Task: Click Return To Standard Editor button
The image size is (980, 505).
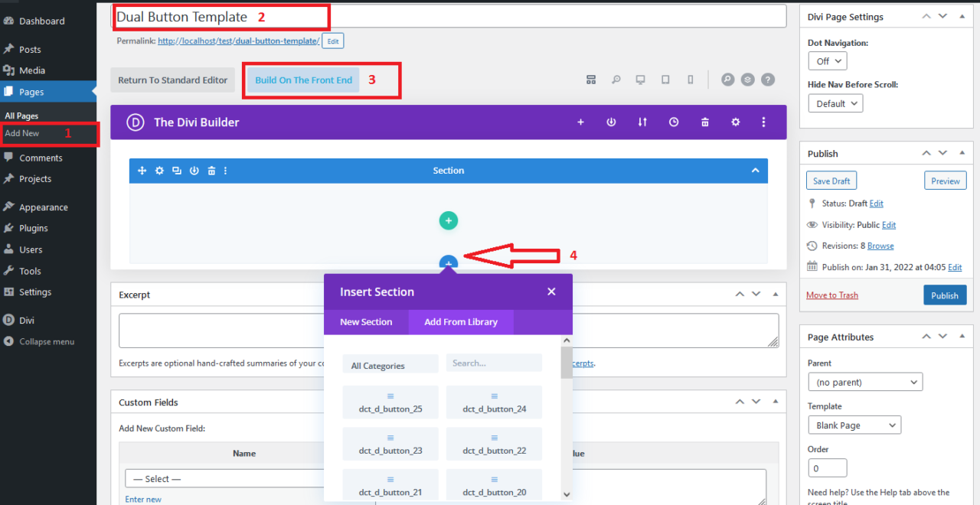Action: 173,80
